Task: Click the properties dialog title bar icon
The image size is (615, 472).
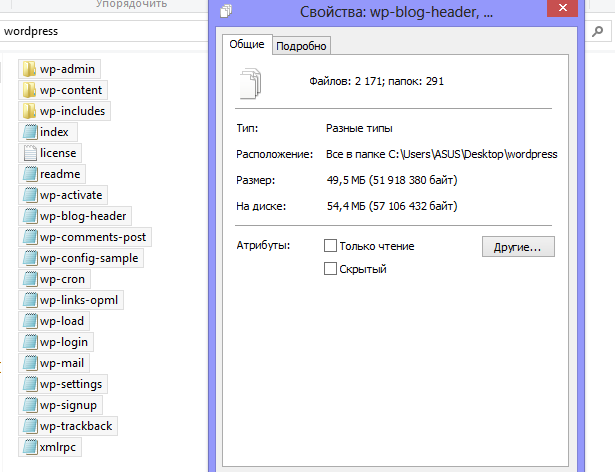Action: 226,11
